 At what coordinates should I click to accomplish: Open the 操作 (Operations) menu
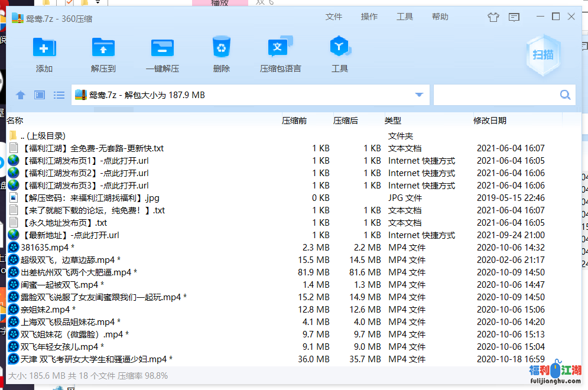pyautogui.click(x=369, y=17)
